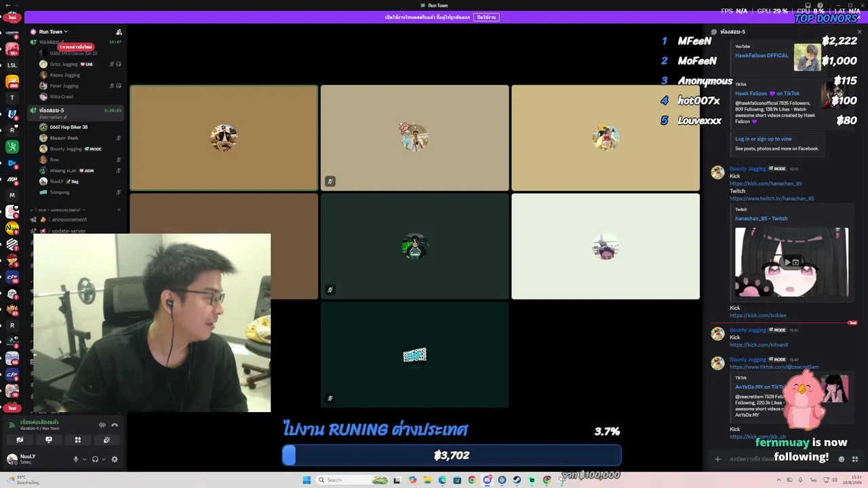Click the invite people icon beside Run Town
Viewport: 868px width, 488px height.
click(x=119, y=32)
